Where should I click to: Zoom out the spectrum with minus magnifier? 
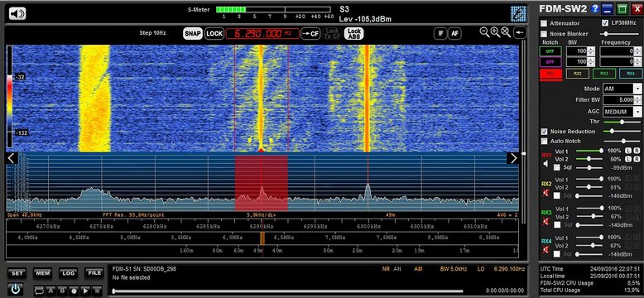tap(484, 32)
